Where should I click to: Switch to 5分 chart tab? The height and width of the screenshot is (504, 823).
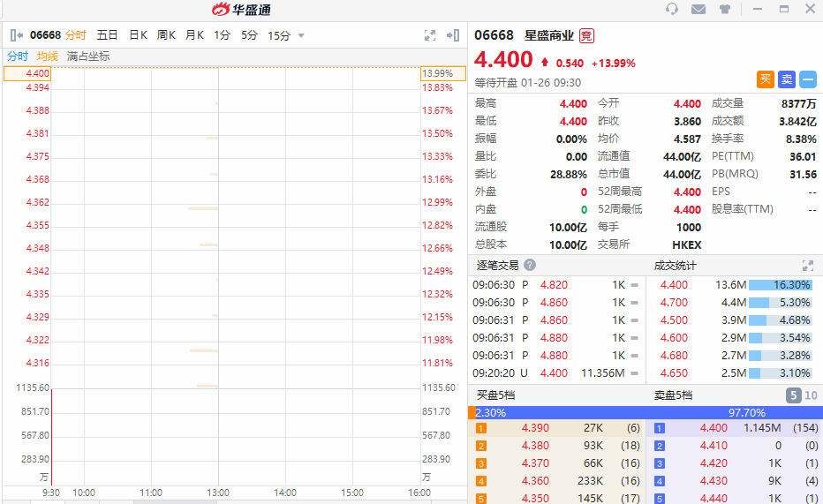(249, 35)
